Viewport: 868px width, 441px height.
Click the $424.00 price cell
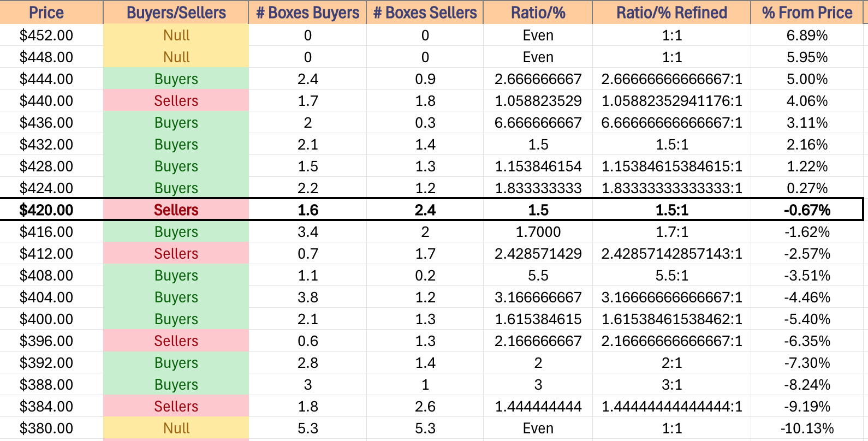(51, 188)
